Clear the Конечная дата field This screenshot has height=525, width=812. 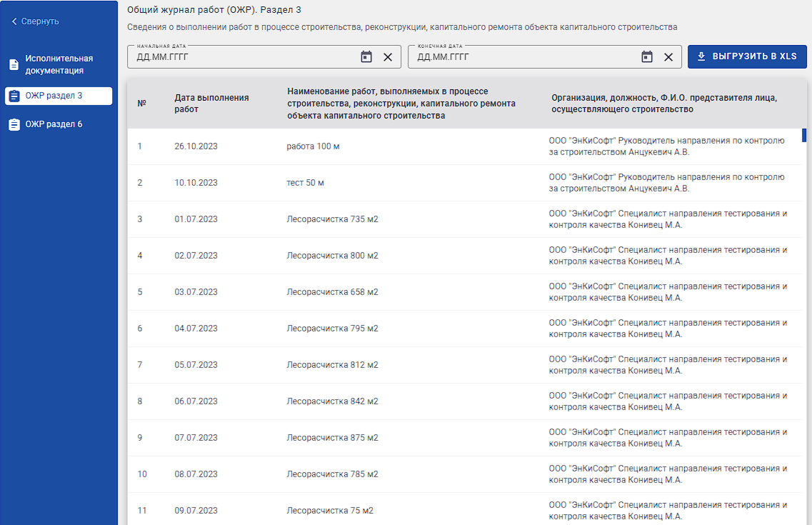click(x=668, y=57)
